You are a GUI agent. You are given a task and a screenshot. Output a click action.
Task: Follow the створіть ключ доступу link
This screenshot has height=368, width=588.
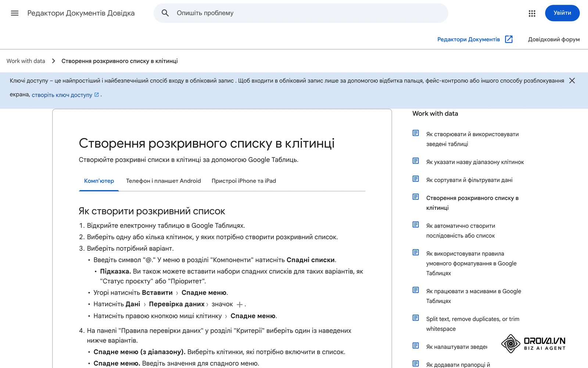pyautogui.click(x=62, y=95)
